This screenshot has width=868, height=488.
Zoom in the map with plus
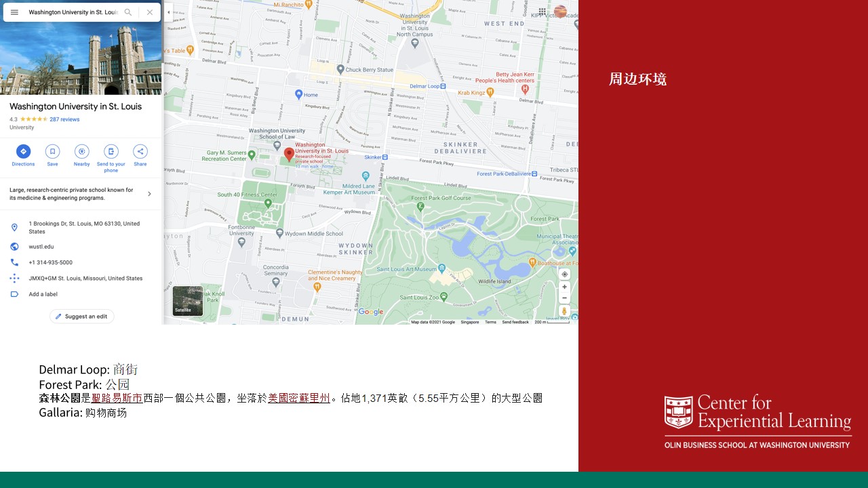click(x=564, y=287)
